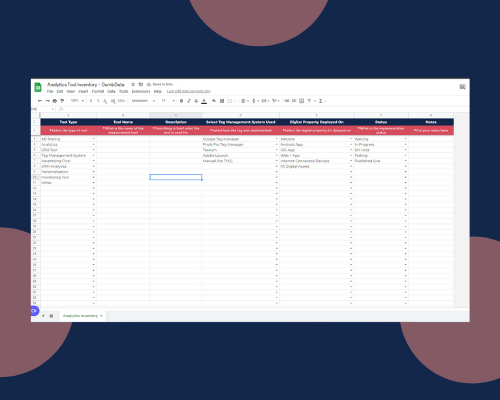
Task: Click the last edit history link
Action: click(189, 91)
